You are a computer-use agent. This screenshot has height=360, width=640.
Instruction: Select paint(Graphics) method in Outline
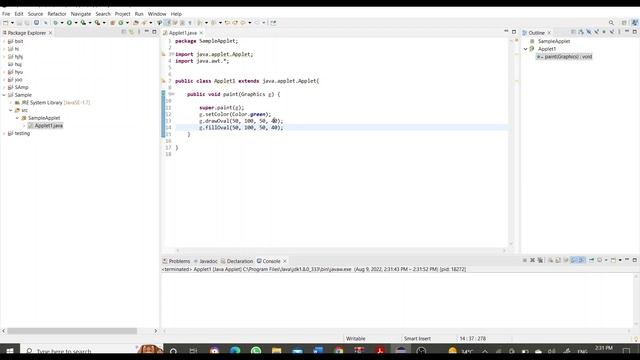tap(564, 57)
